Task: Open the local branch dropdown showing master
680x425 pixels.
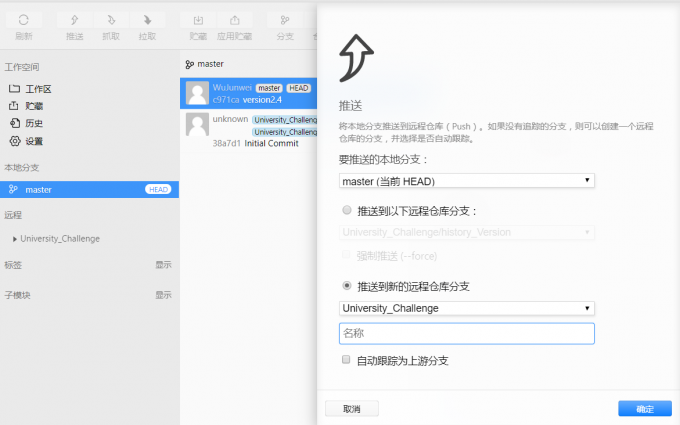Action: (467, 181)
